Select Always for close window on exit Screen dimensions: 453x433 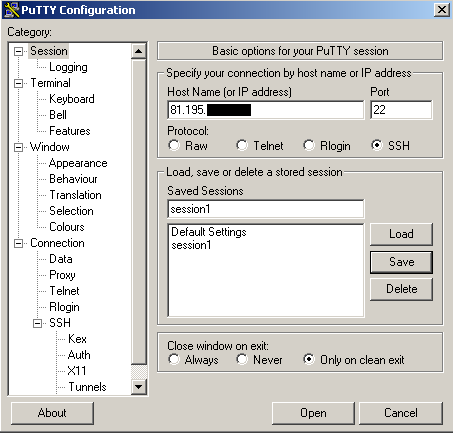174,359
